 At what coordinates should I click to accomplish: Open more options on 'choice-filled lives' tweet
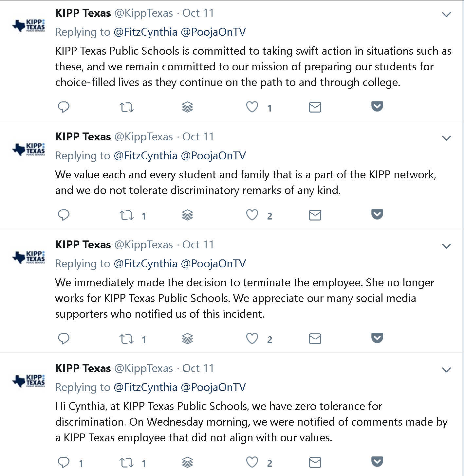[446, 14]
